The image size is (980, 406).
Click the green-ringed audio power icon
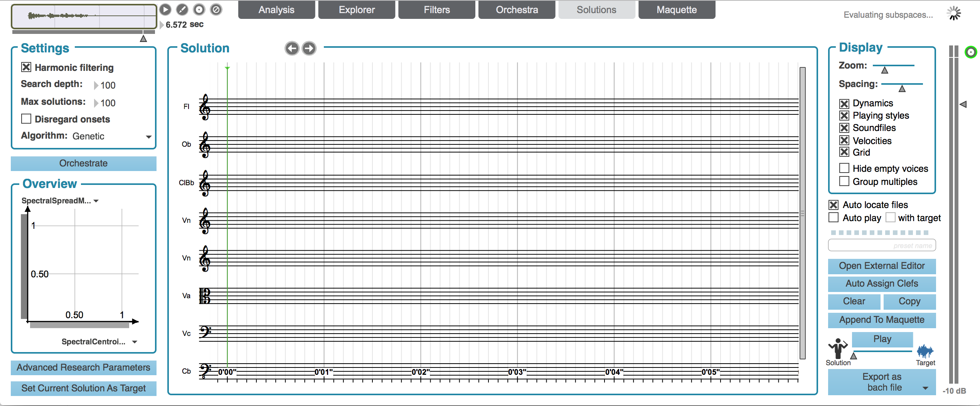pyautogui.click(x=971, y=52)
